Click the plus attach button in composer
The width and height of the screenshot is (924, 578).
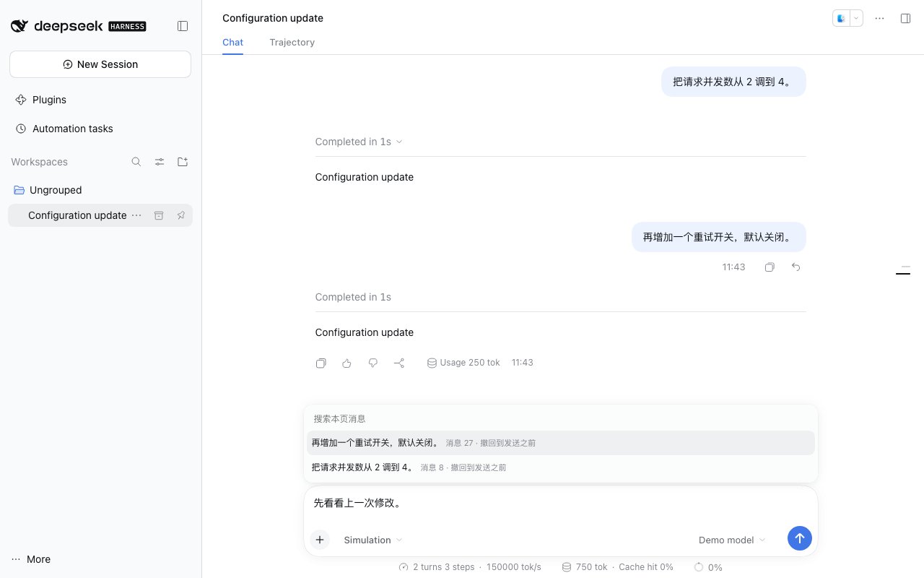coord(320,540)
